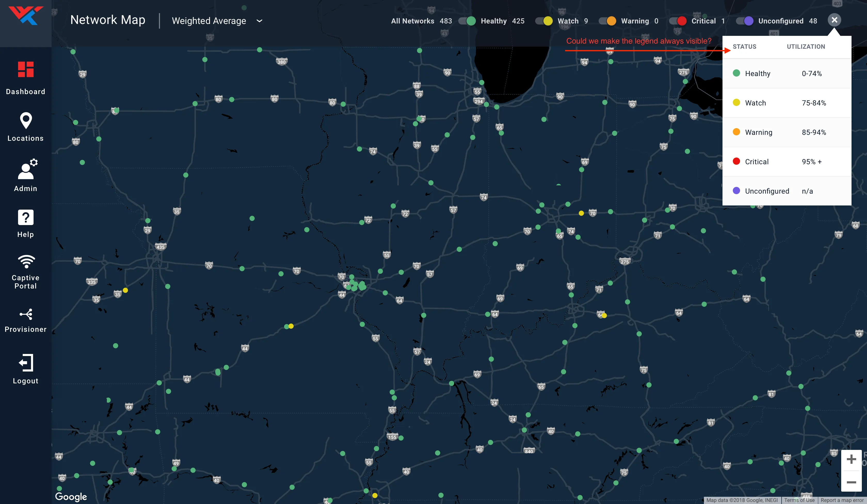The width and height of the screenshot is (867, 504).
Task: Zoom out the map with minus
Action: (x=851, y=482)
